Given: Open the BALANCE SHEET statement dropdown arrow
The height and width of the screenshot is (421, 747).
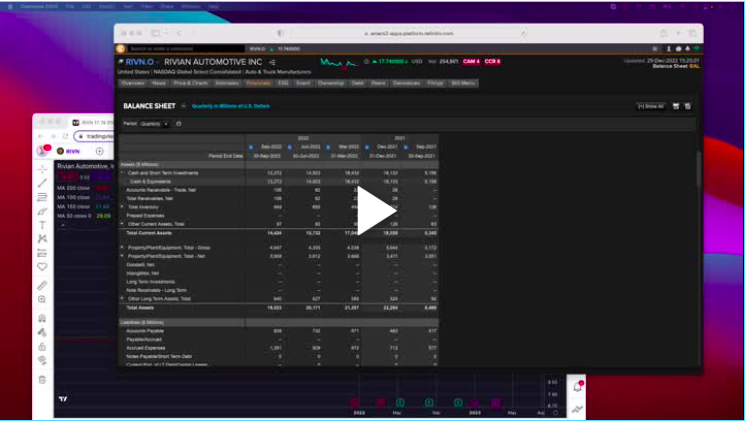Looking at the screenshot, I should 183,106.
